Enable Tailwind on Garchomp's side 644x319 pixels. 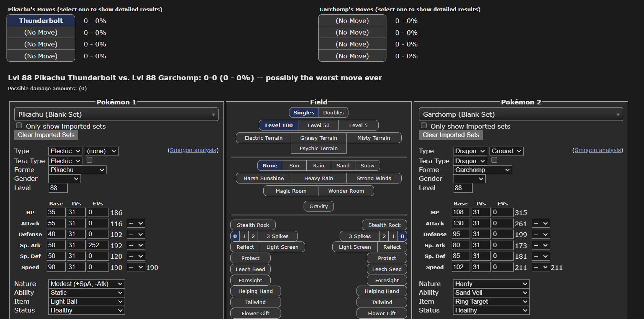381,302
